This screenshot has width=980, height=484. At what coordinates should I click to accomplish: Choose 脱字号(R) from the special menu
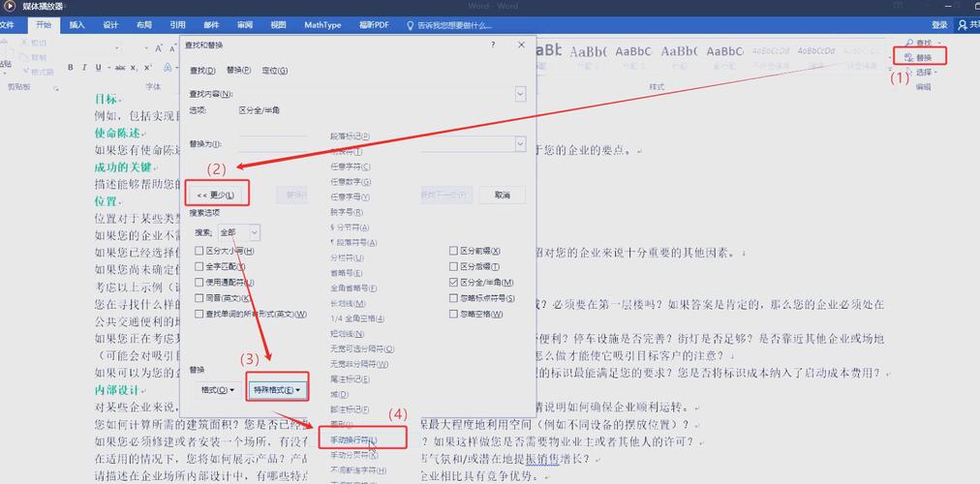click(x=347, y=212)
